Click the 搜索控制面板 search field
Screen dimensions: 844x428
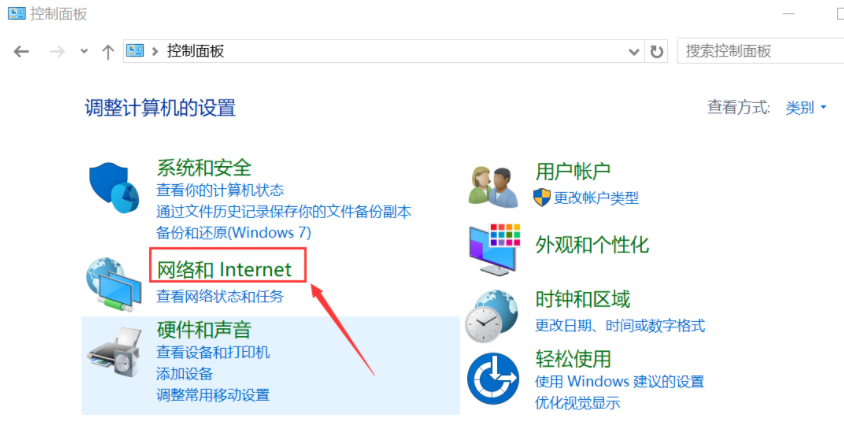[x=760, y=52]
